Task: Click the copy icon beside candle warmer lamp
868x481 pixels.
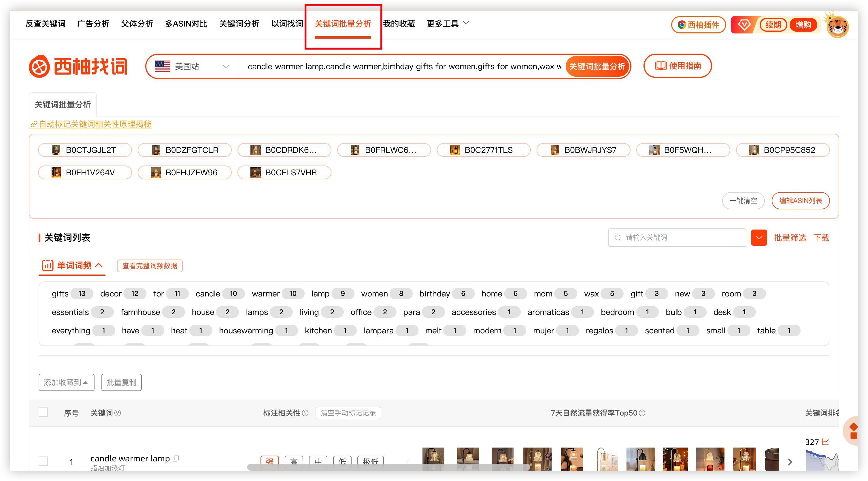Action: point(176,458)
